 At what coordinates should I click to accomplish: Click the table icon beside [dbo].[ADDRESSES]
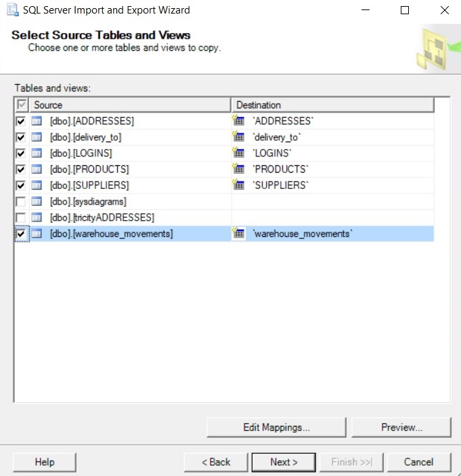pyautogui.click(x=37, y=121)
